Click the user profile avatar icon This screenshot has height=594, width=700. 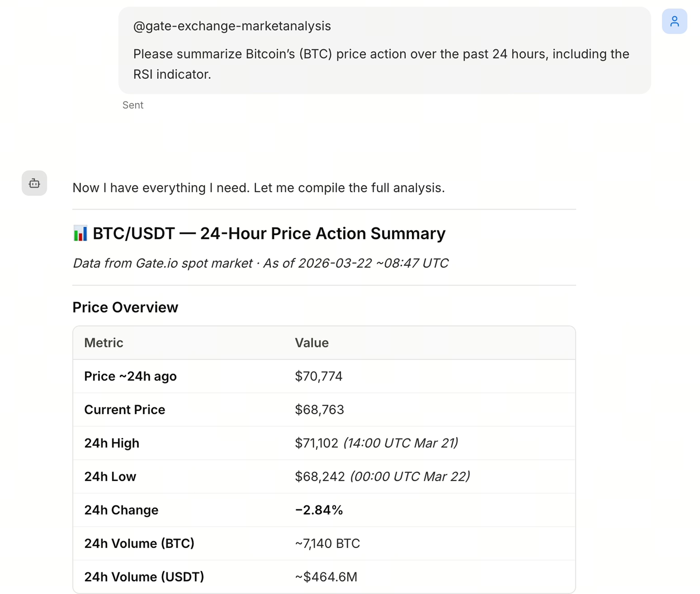pyautogui.click(x=674, y=21)
